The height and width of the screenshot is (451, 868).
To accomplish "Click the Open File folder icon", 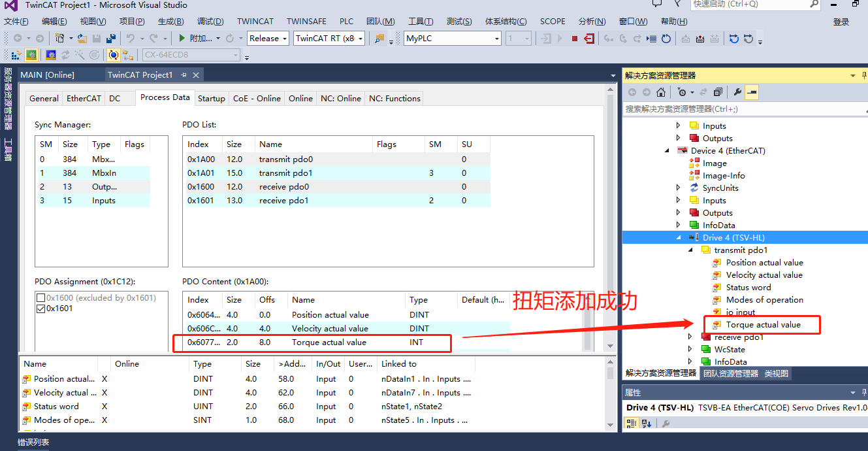I will click(x=82, y=39).
